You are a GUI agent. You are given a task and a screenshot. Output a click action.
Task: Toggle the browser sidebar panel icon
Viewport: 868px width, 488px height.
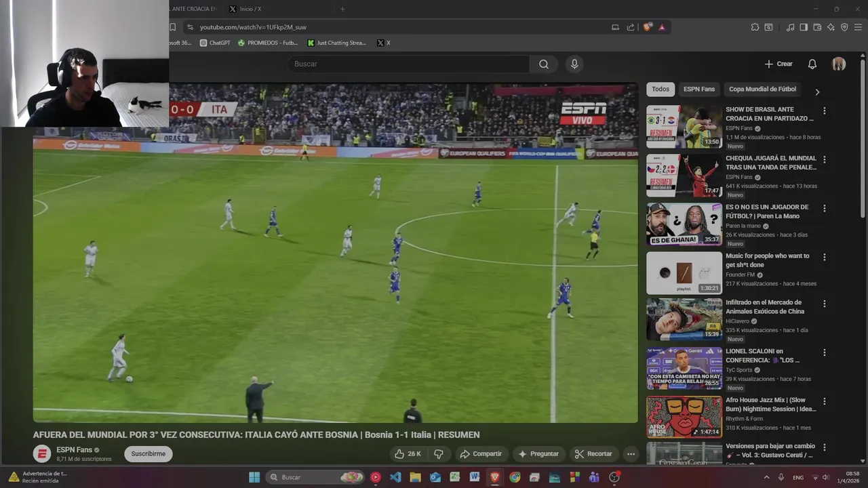[804, 27]
